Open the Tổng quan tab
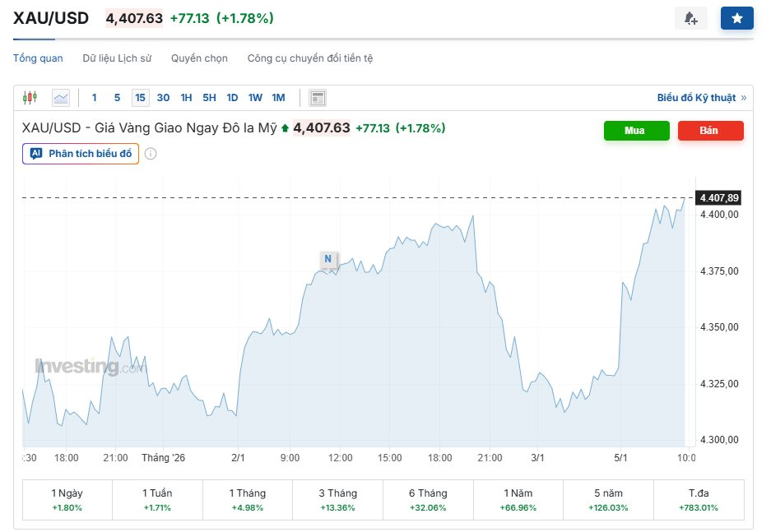 [x=38, y=58]
